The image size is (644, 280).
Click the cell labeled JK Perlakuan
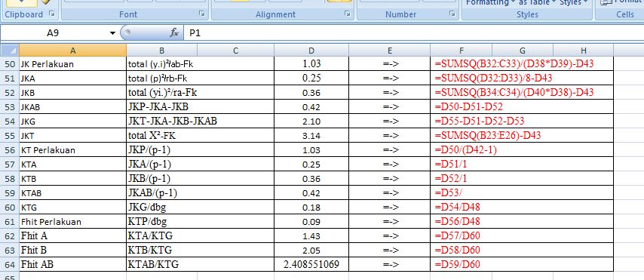tap(72, 63)
